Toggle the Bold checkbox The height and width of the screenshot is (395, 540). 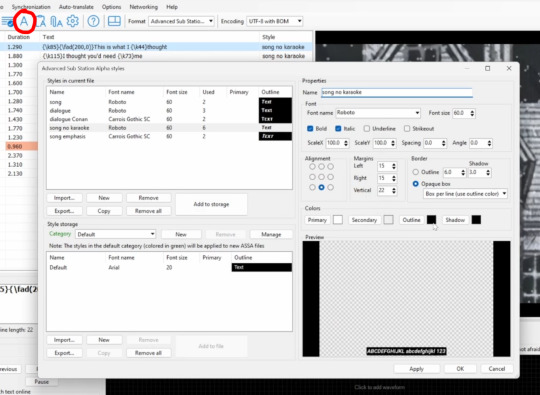(x=310, y=128)
